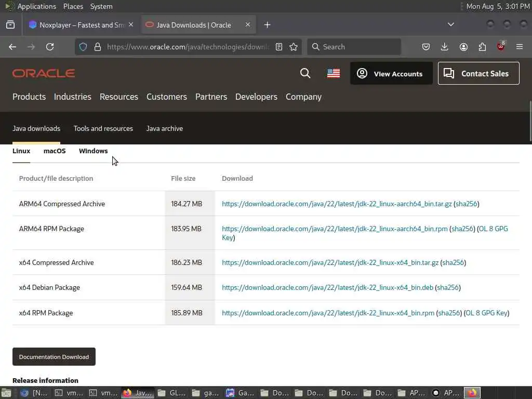The image size is (532, 399).
Task: Click the Oracle site search magnifier
Action: coord(305,73)
